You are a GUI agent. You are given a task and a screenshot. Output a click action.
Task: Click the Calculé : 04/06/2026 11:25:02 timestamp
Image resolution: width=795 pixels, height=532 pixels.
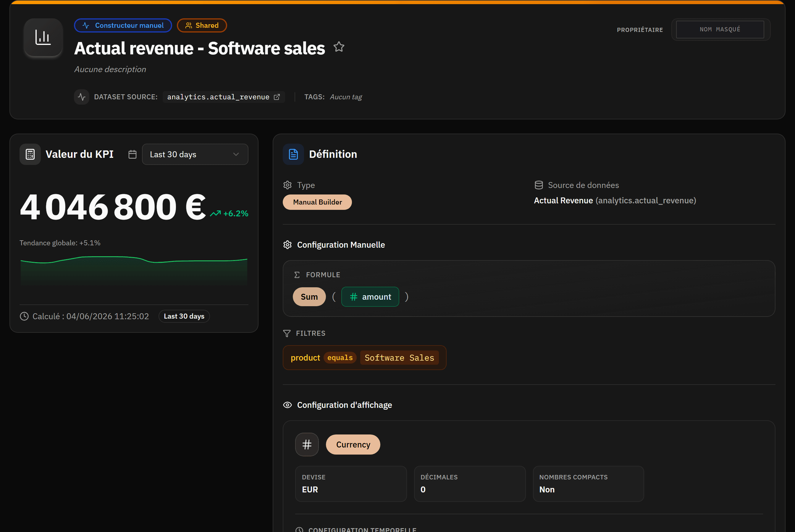tap(91, 316)
